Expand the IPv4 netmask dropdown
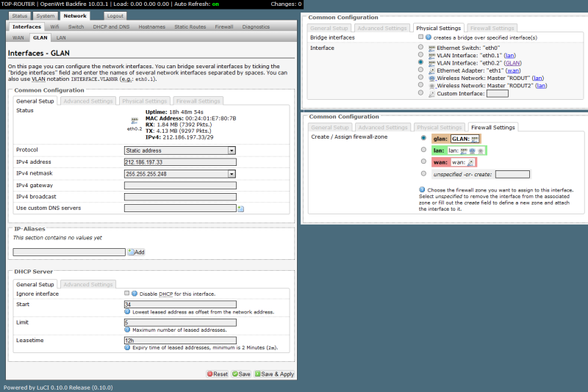Image resolution: width=588 pixels, height=392 pixels. (180, 173)
